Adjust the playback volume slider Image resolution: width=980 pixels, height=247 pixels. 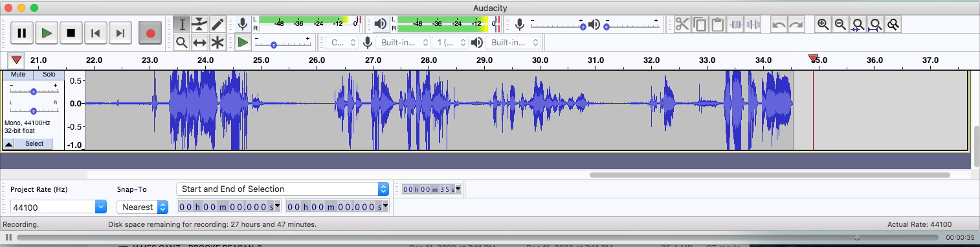tap(632, 25)
